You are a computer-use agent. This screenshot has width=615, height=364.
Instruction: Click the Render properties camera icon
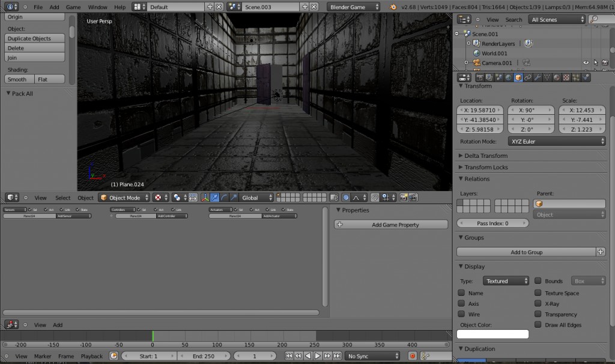[x=480, y=77]
